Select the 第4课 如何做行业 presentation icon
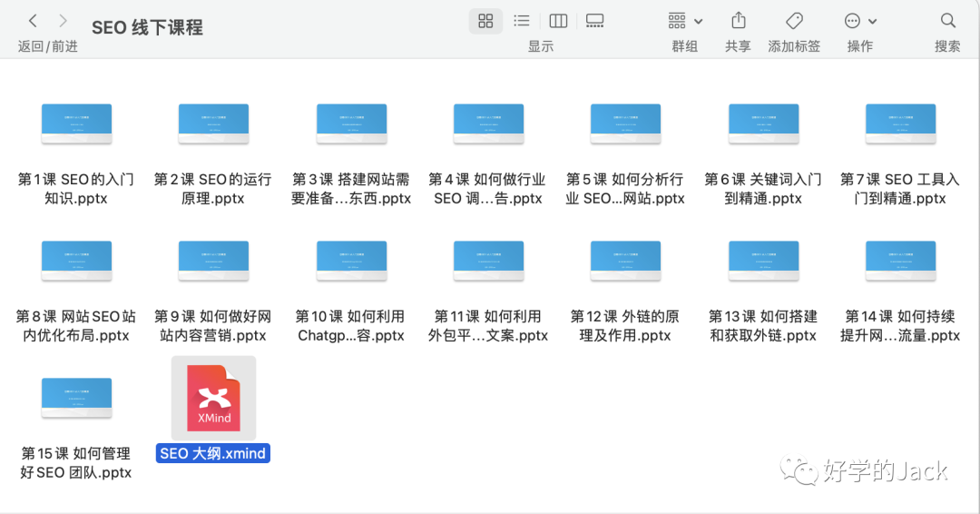 click(x=488, y=124)
